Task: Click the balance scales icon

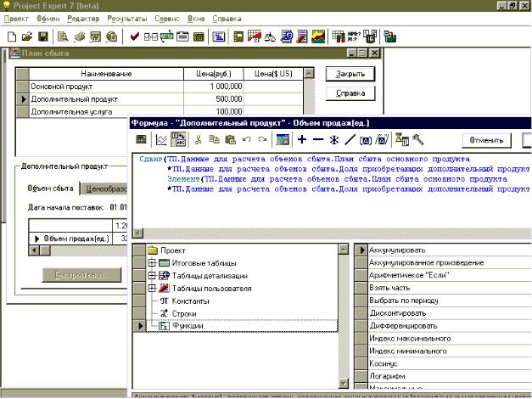Action: tap(270, 37)
